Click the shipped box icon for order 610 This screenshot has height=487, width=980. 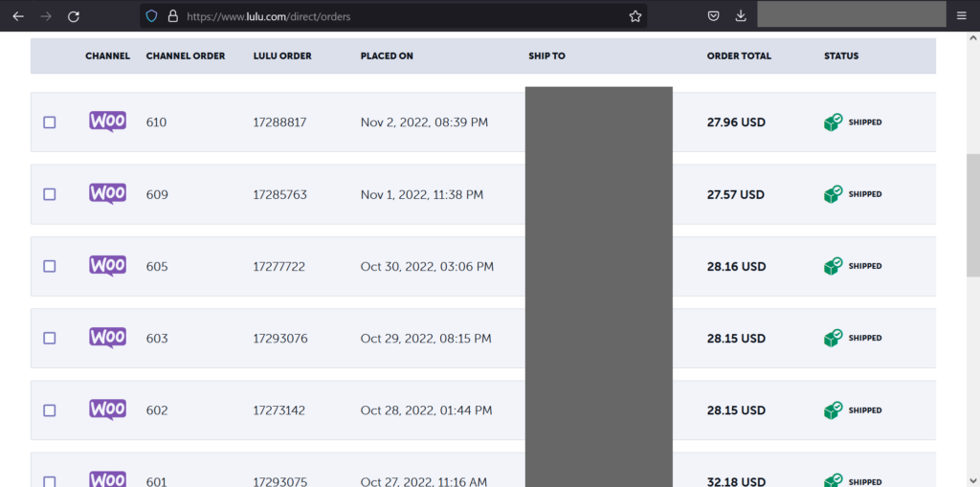tap(834, 122)
